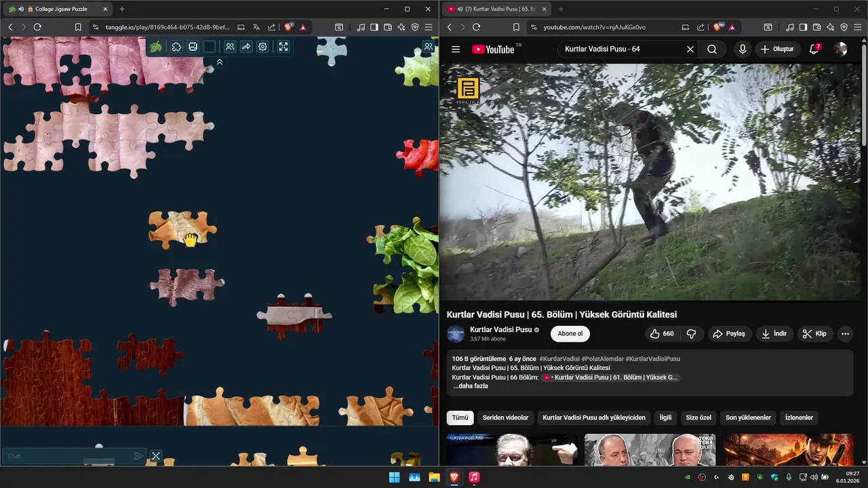
Task: Open the participants panel at the puzzle's edge
Action: click(x=429, y=47)
